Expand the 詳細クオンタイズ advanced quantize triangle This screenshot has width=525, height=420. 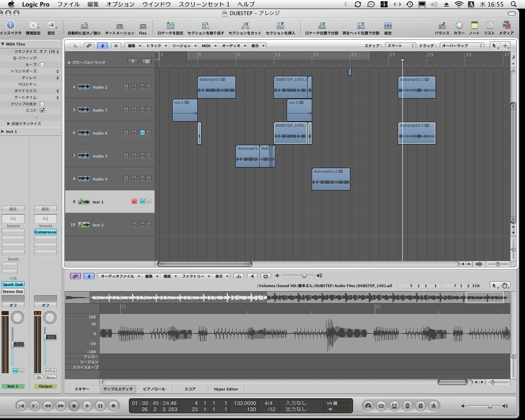click(x=9, y=123)
